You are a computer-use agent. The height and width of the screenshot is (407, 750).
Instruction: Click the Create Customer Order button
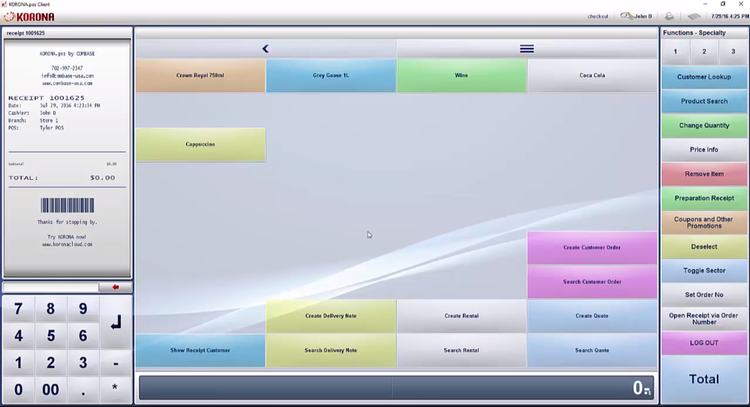tap(592, 247)
